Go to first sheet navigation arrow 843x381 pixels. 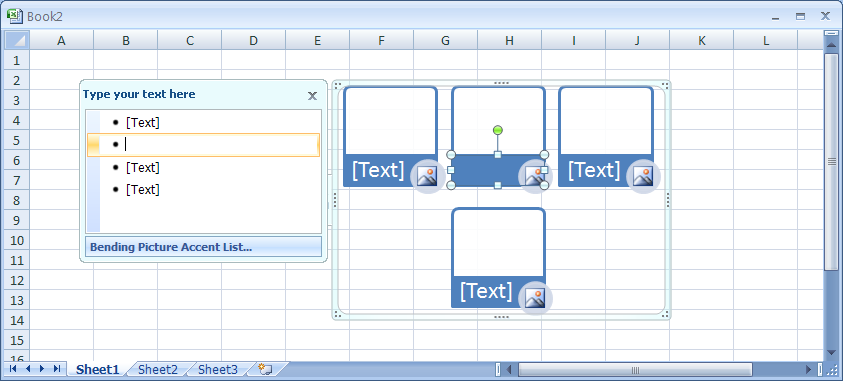click(x=13, y=369)
